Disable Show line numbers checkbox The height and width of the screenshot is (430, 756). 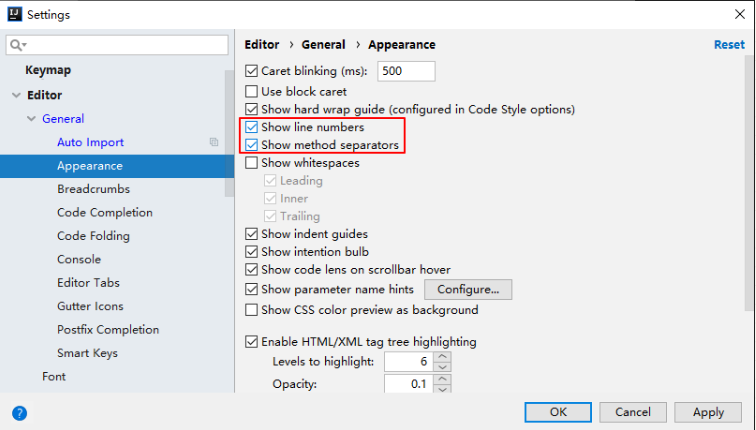click(x=252, y=128)
